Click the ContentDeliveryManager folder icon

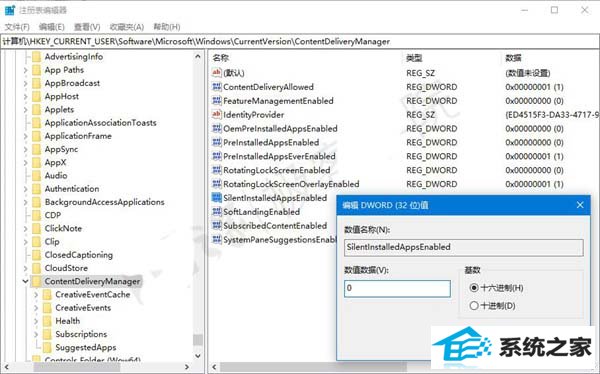coord(36,281)
